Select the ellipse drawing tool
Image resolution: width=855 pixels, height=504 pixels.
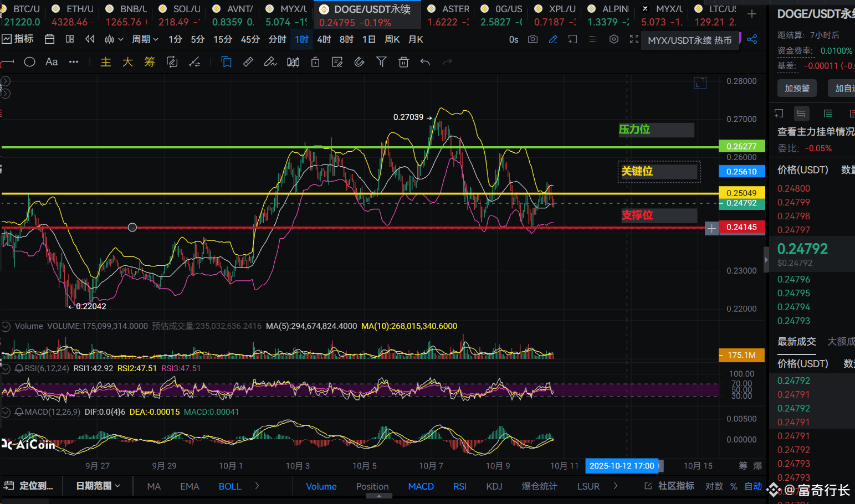coord(30,62)
